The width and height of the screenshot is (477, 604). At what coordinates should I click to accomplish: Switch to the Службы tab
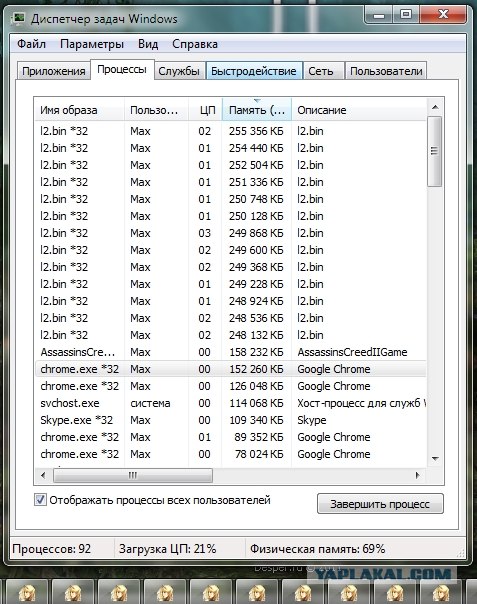click(179, 71)
